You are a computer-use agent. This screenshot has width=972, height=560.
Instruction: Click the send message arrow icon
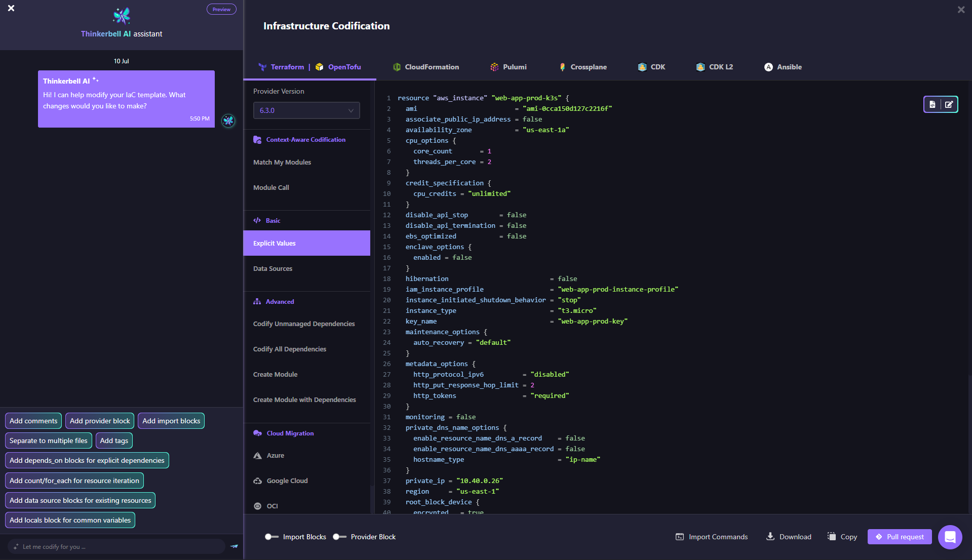234,546
